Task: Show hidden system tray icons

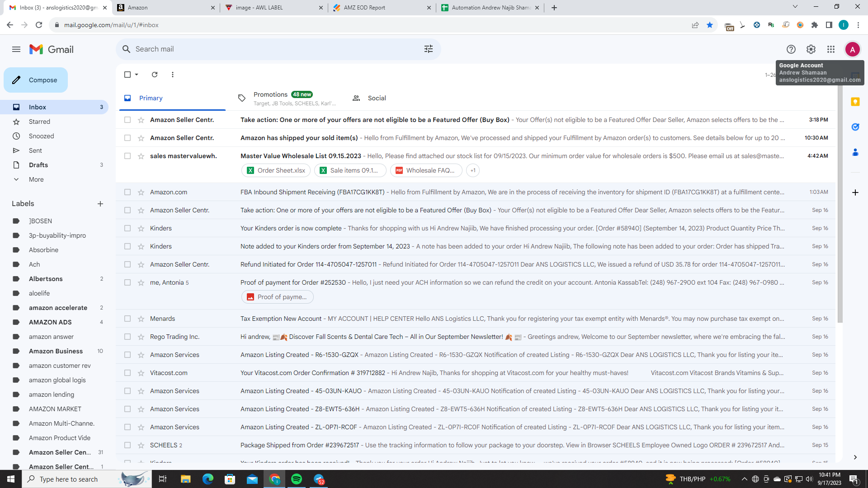Action: 744,479
